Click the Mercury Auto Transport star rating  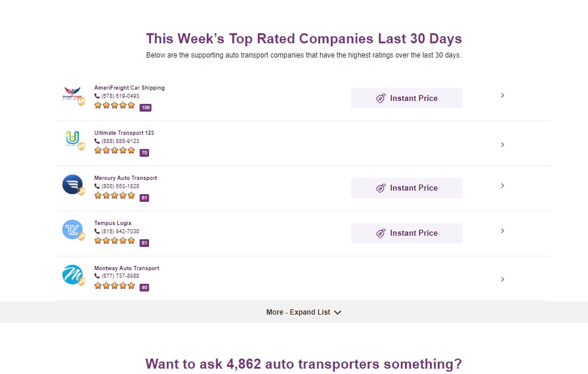(115, 196)
